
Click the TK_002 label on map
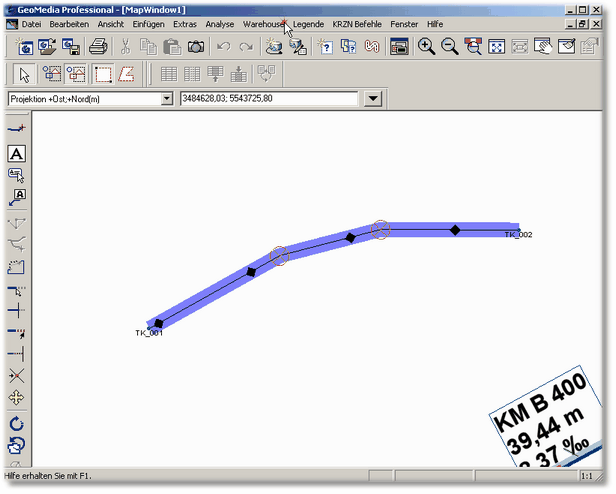pos(518,235)
